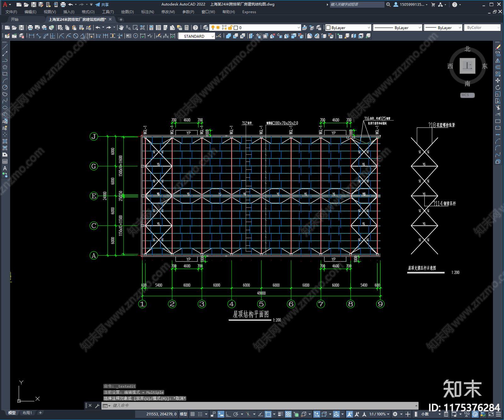Open the Express menu

[249, 12]
